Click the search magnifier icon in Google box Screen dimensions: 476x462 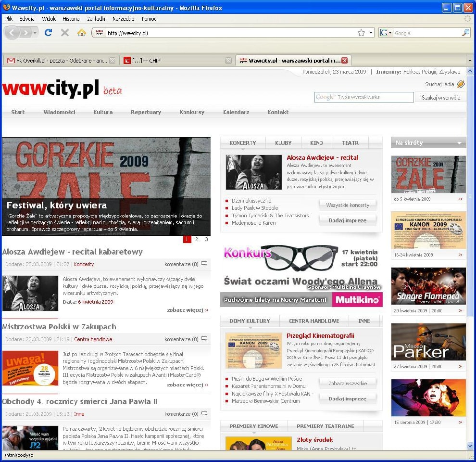[x=465, y=33]
